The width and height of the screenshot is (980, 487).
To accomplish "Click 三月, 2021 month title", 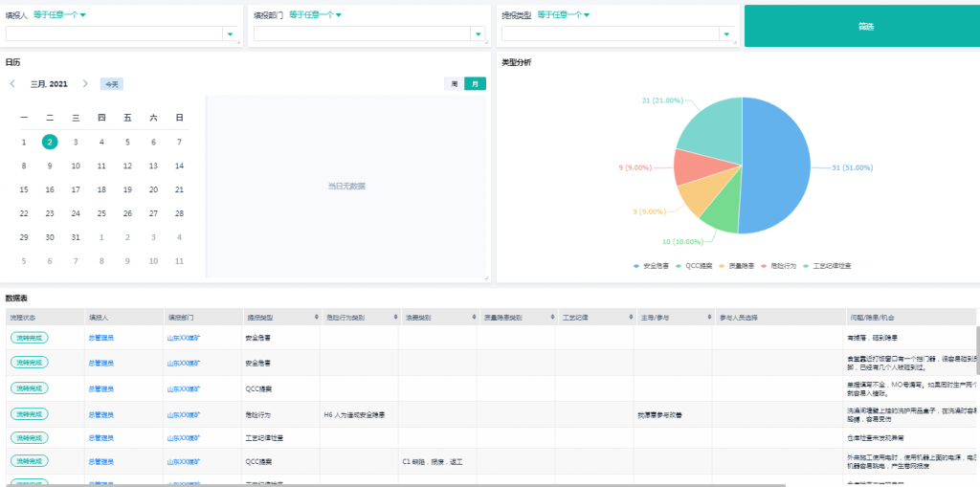I will click(49, 84).
